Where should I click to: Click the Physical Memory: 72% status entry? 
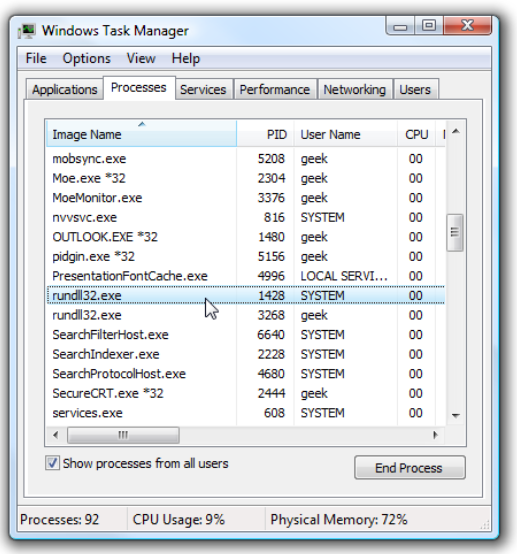[x=339, y=519]
